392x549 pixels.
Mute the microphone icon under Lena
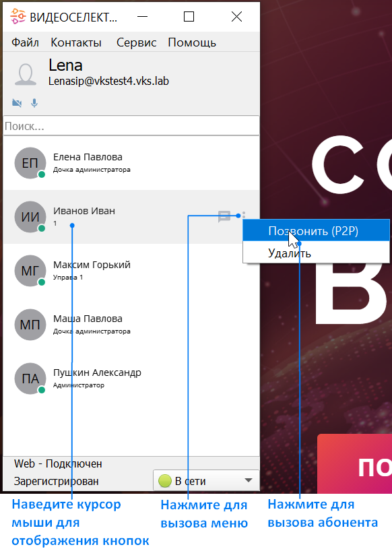tap(34, 103)
